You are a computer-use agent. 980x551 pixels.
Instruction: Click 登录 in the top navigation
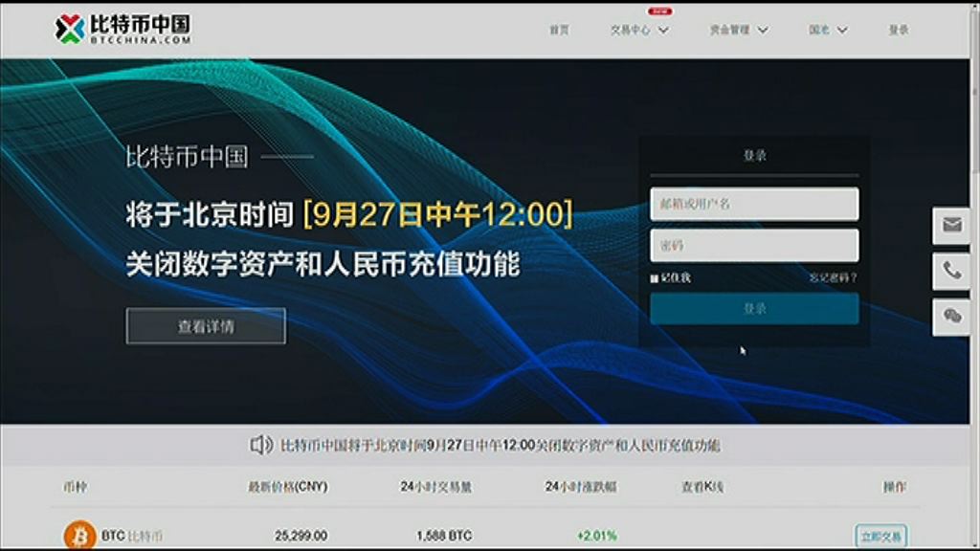tap(898, 30)
